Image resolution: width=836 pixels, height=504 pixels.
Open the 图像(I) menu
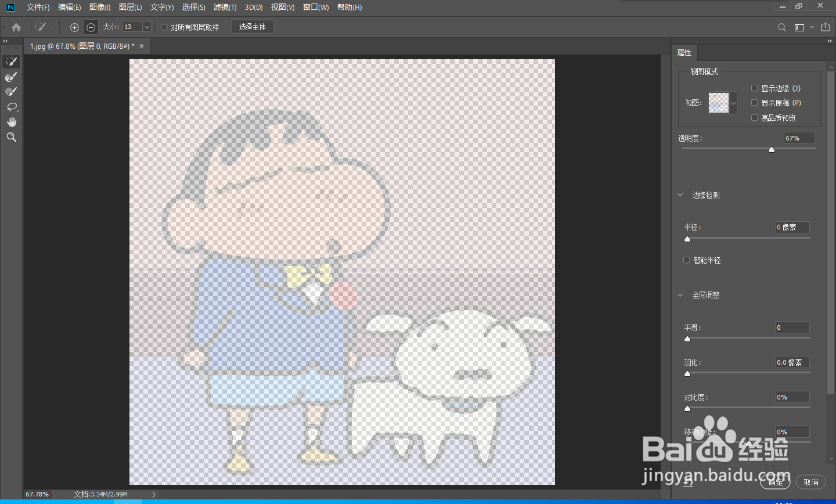(100, 7)
